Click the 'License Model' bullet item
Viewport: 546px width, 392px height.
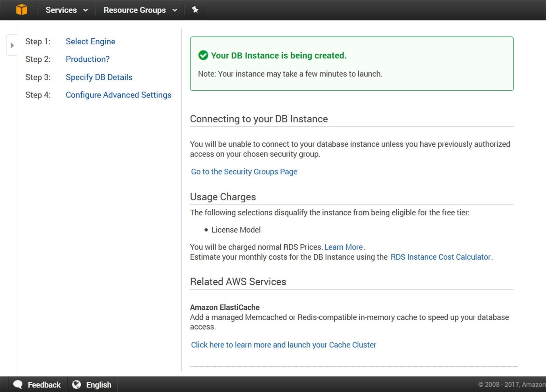click(236, 230)
